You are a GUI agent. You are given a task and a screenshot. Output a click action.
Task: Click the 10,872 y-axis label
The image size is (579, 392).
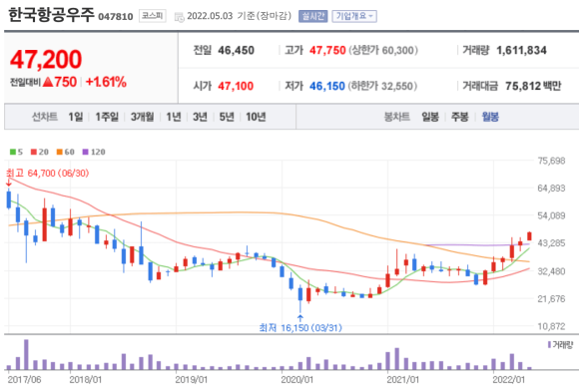[x=551, y=326]
